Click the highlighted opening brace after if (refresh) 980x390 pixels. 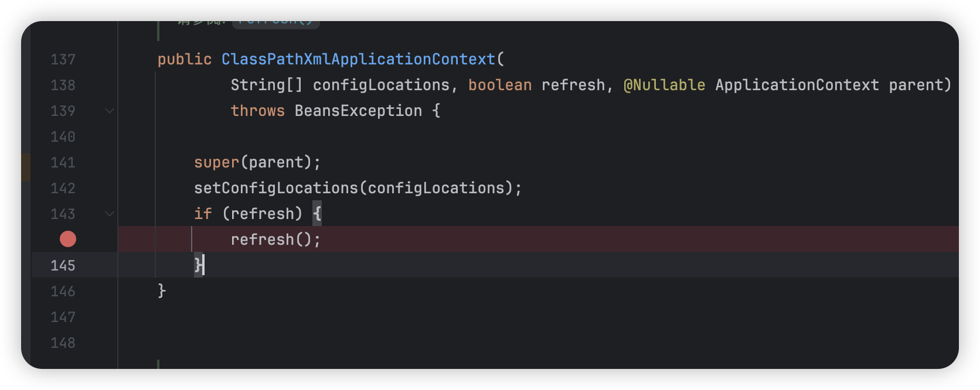317,214
